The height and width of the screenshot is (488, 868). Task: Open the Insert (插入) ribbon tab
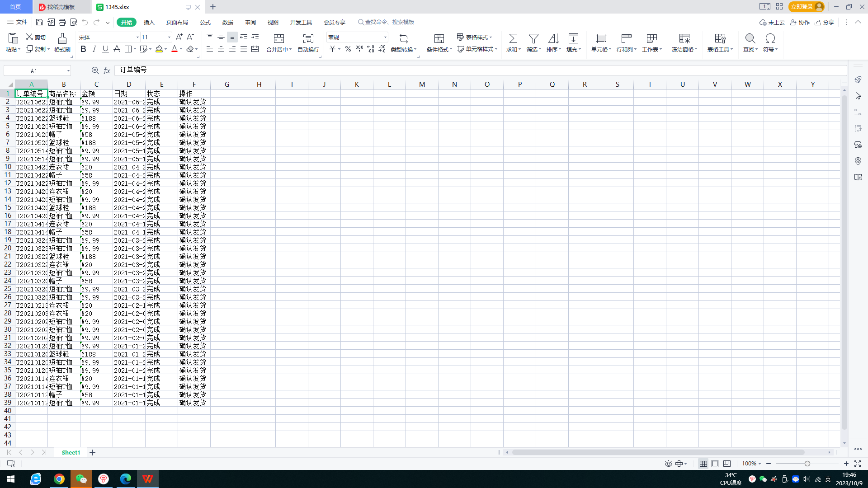149,22
